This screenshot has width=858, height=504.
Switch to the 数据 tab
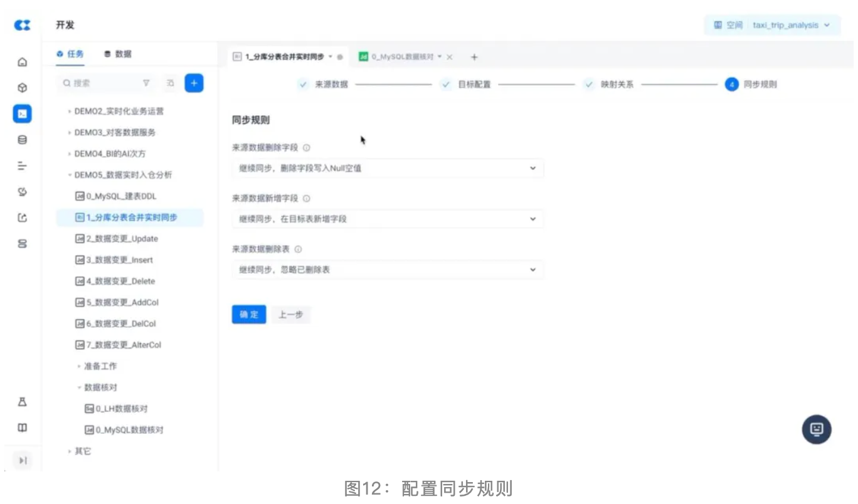118,54
